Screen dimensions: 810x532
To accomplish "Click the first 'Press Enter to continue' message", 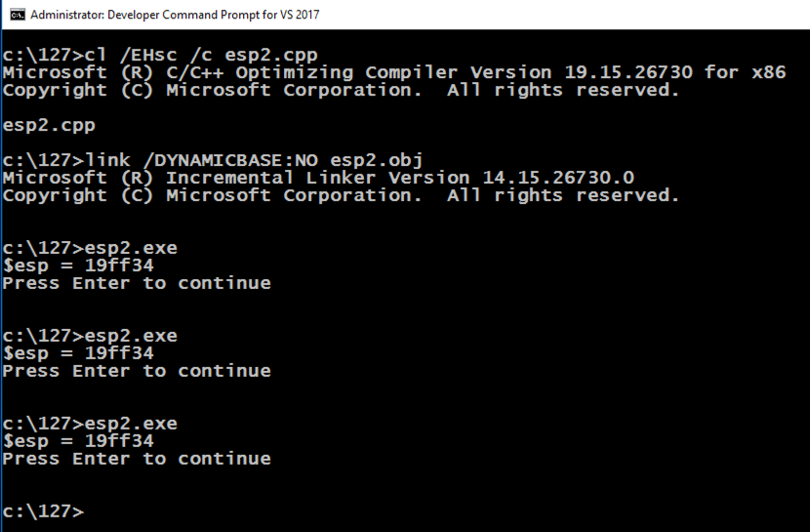I will click(137, 283).
